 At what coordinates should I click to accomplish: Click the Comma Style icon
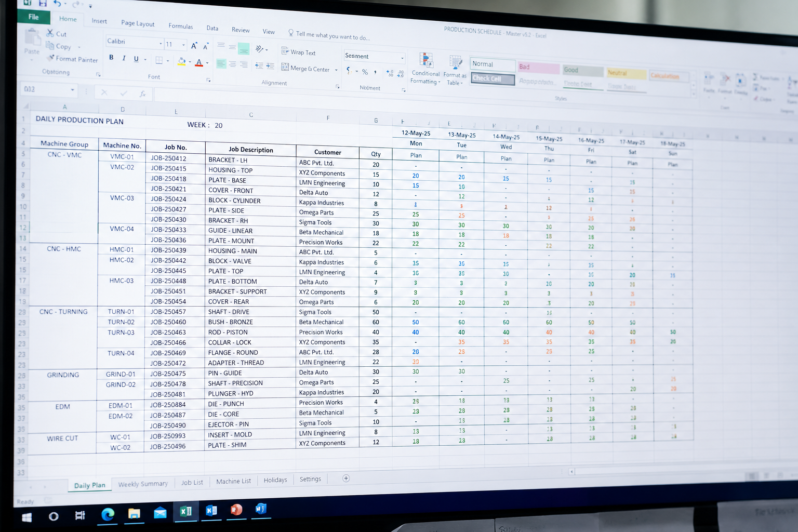click(x=375, y=72)
